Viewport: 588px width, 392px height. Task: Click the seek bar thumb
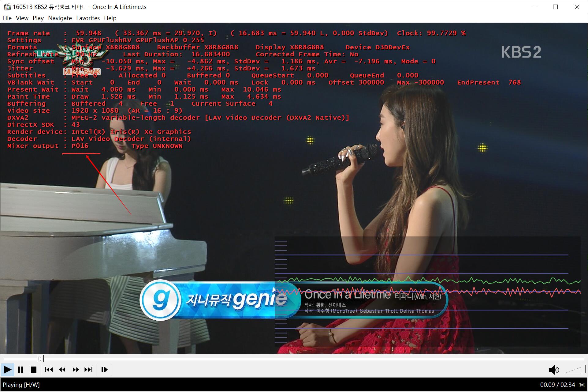click(41, 359)
